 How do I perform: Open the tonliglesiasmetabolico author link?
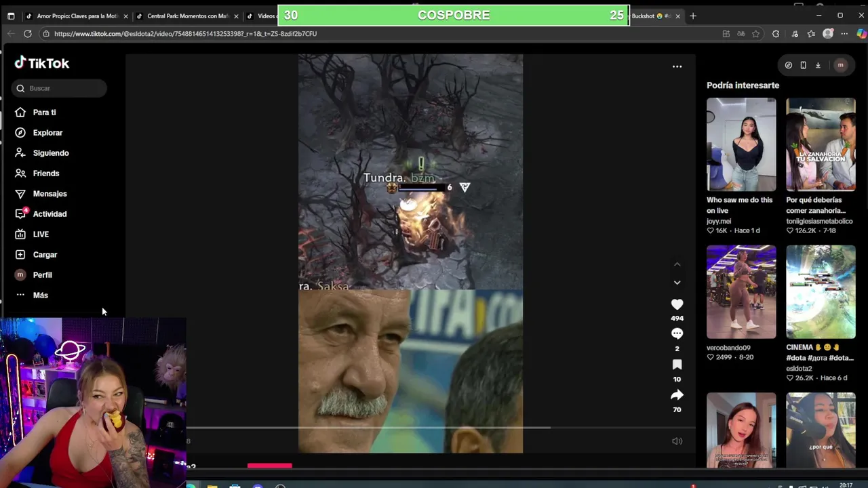pos(819,221)
